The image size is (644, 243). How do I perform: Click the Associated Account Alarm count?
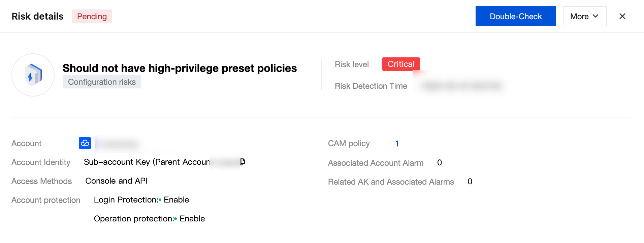439,163
